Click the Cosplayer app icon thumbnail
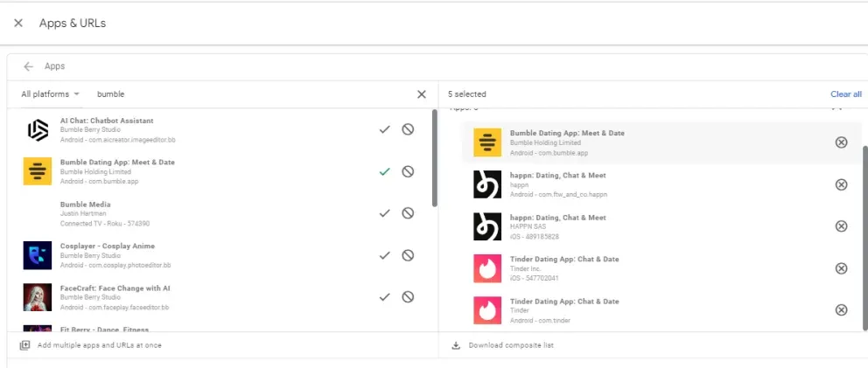This screenshot has width=868, height=368. coord(38,255)
